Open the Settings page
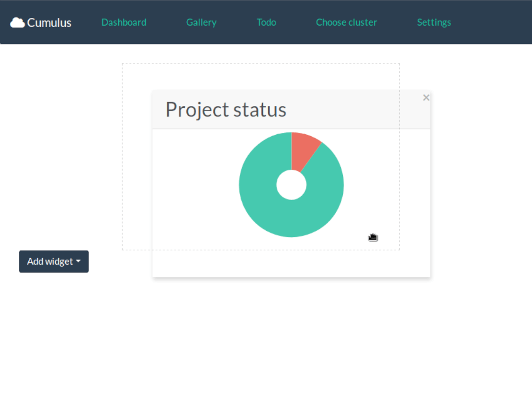The height and width of the screenshot is (400, 532). coord(434,22)
